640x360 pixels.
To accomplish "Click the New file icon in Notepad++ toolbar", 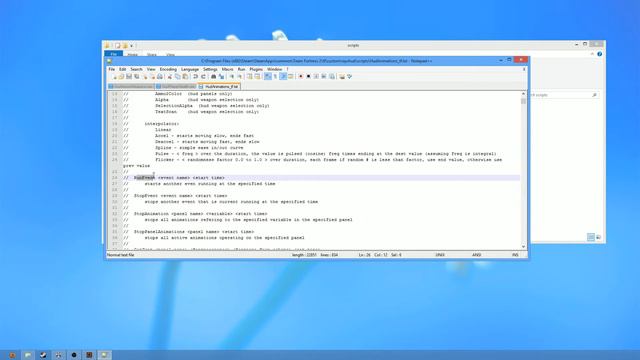I will (x=114, y=77).
